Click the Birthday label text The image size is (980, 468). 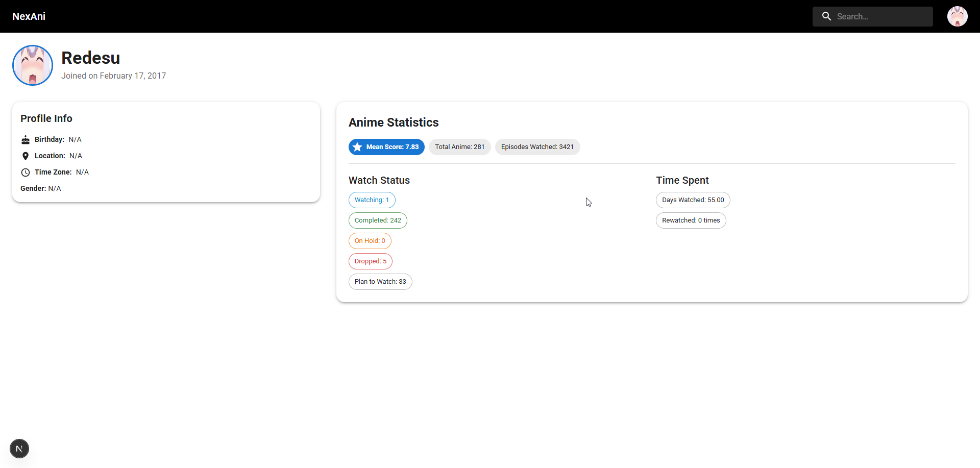pyautogui.click(x=50, y=139)
